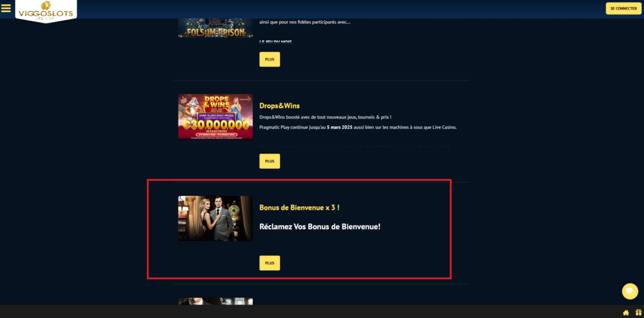Open the Drops&Wins promotion banner image
This screenshot has width=644, height=318.
coord(215,116)
